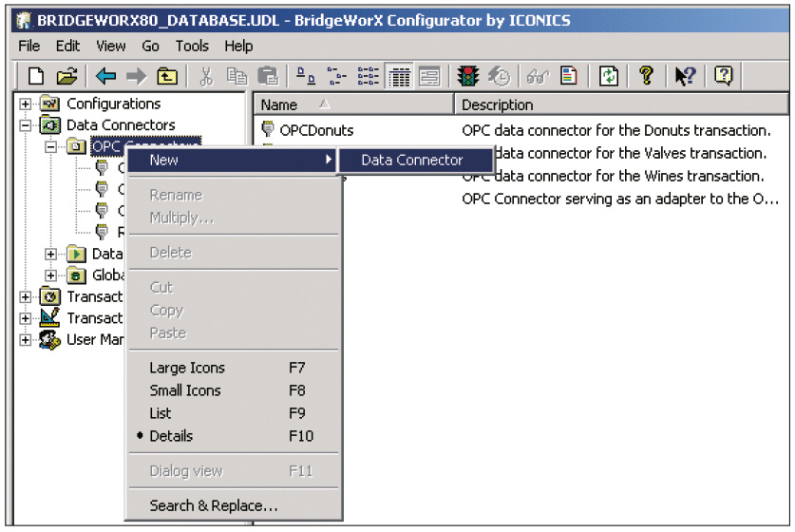The image size is (795, 532).
Task: Click the User Manager tree icon
Action: click(x=49, y=339)
